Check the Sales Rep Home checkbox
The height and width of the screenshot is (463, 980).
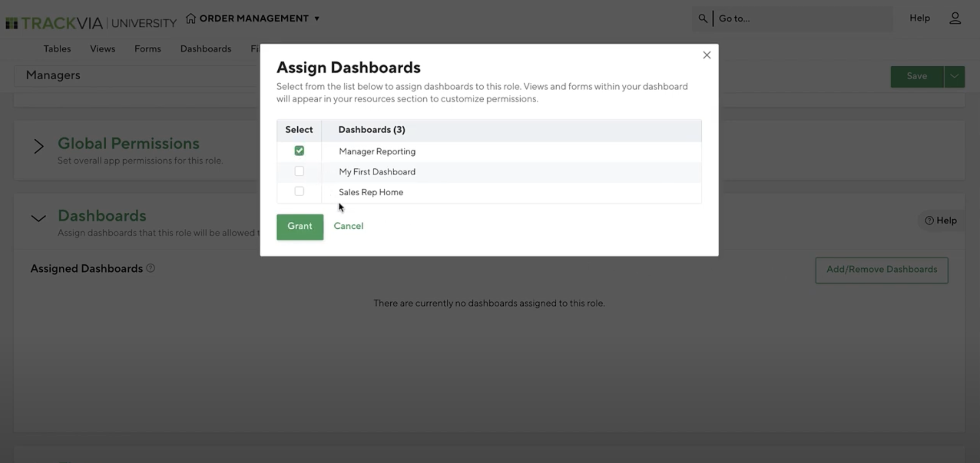(299, 191)
